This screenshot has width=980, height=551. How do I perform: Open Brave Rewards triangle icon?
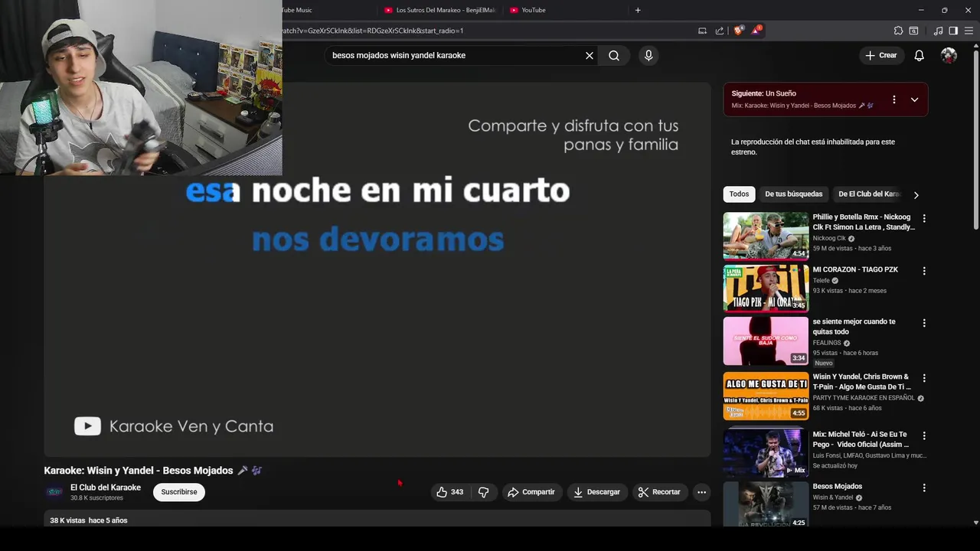(x=756, y=31)
